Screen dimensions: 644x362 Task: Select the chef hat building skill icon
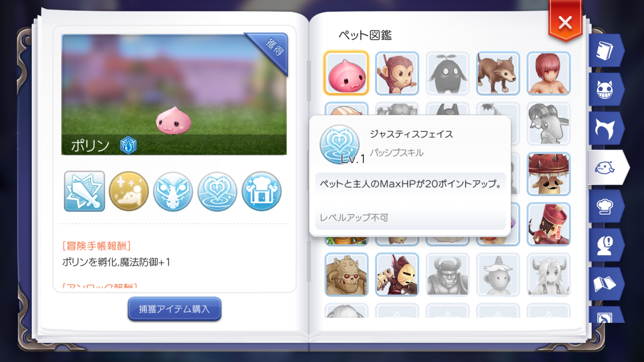pos(262,191)
